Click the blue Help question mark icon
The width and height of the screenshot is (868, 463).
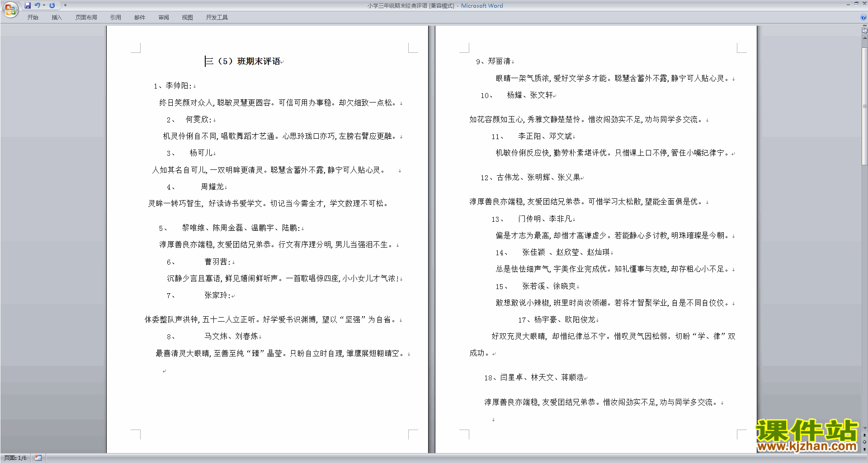pyautogui.click(x=863, y=17)
